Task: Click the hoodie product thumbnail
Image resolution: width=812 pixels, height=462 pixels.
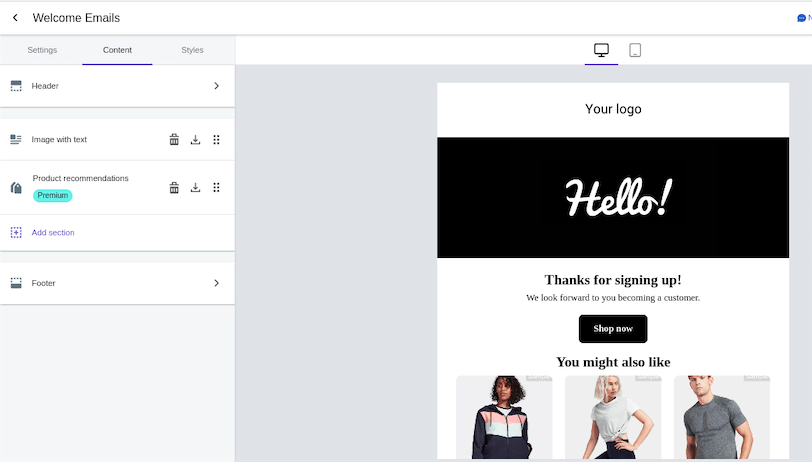Action: coord(504,417)
